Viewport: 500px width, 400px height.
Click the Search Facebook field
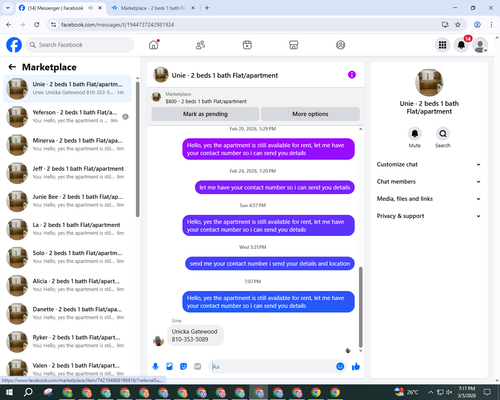80,45
